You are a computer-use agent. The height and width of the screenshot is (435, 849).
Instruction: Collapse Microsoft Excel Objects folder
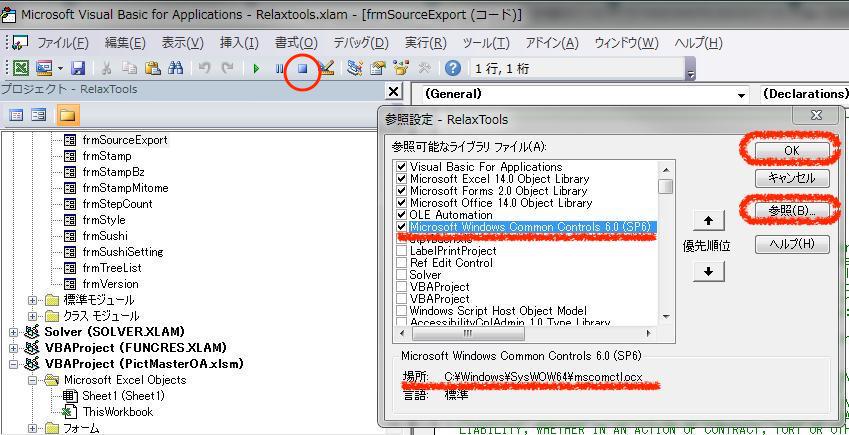click(33, 380)
